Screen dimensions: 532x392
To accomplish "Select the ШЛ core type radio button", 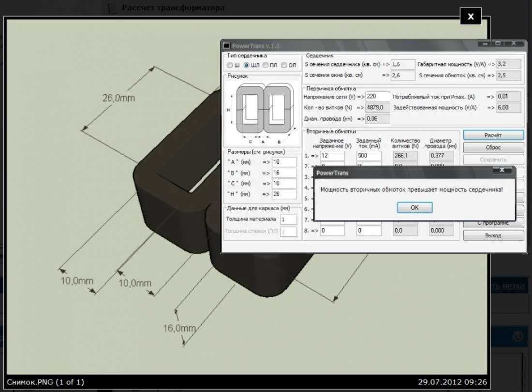I will [x=246, y=65].
